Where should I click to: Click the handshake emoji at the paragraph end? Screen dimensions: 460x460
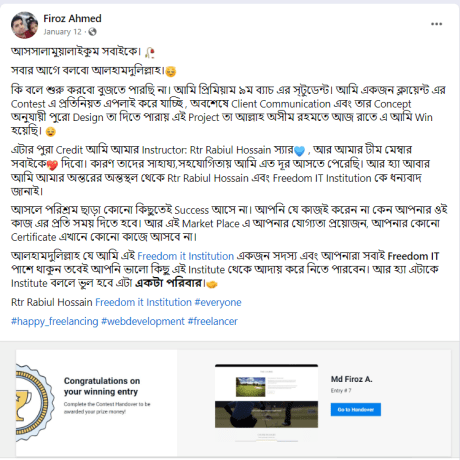coord(212,284)
